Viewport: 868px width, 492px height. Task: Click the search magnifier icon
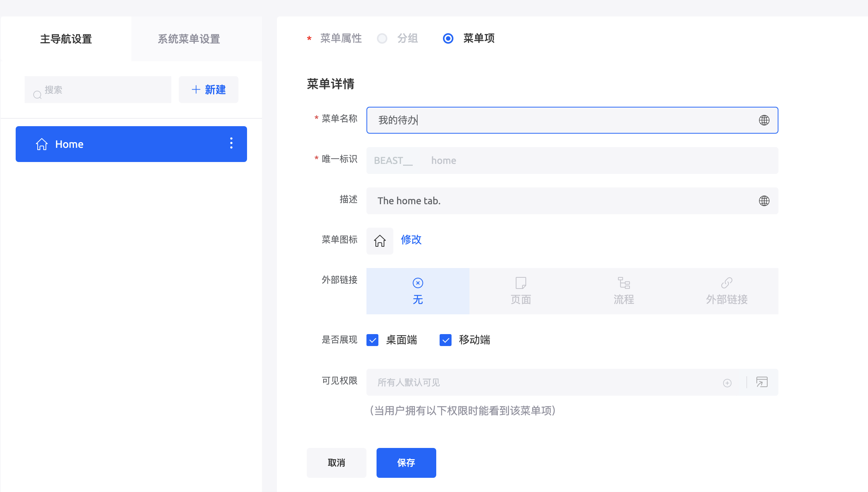[x=37, y=95]
